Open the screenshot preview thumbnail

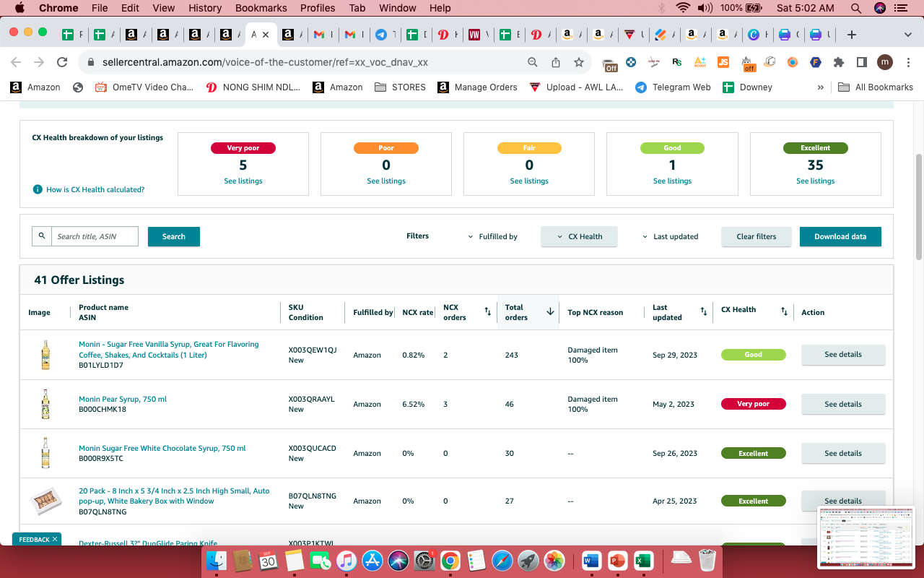866,538
